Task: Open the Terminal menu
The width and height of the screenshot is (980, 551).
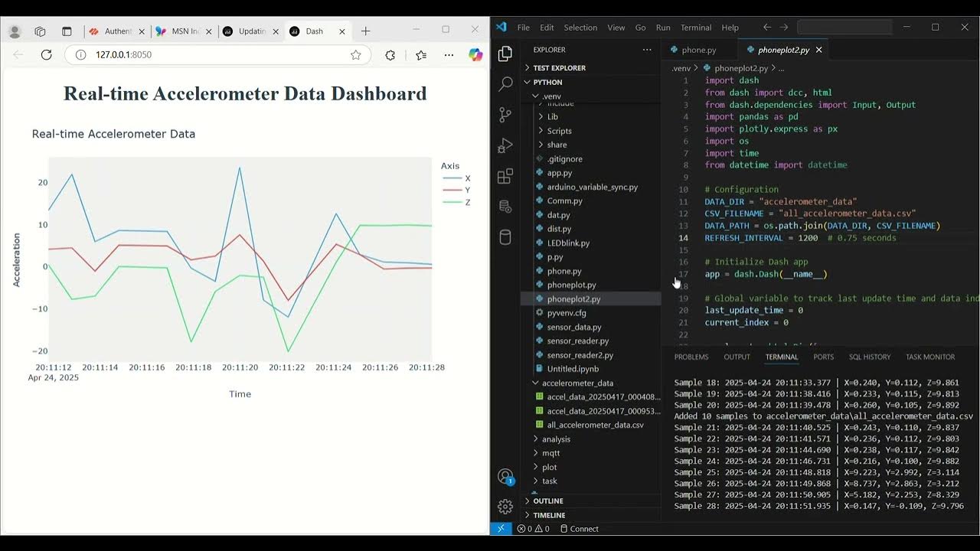Action: pyautogui.click(x=696, y=28)
